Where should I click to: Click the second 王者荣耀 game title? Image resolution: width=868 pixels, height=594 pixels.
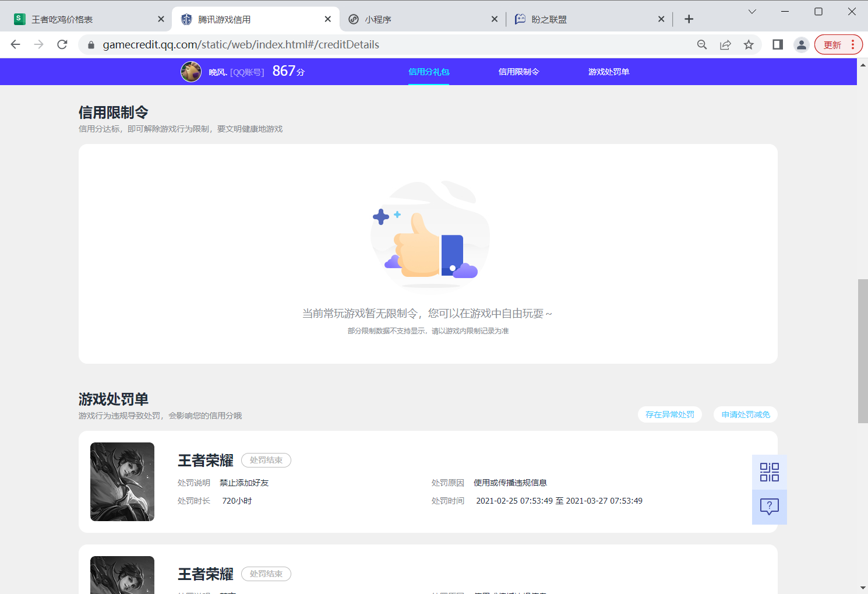pyautogui.click(x=206, y=574)
